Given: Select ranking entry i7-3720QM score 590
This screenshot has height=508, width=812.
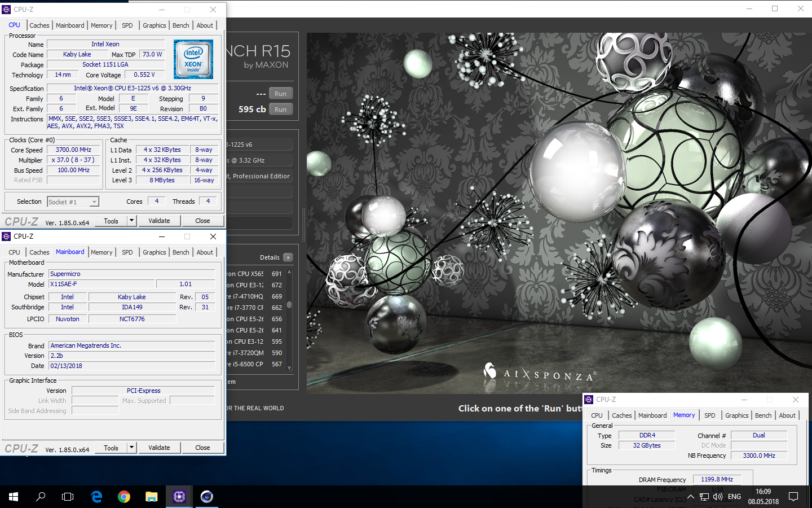Looking at the screenshot, I should pyautogui.click(x=255, y=353).
